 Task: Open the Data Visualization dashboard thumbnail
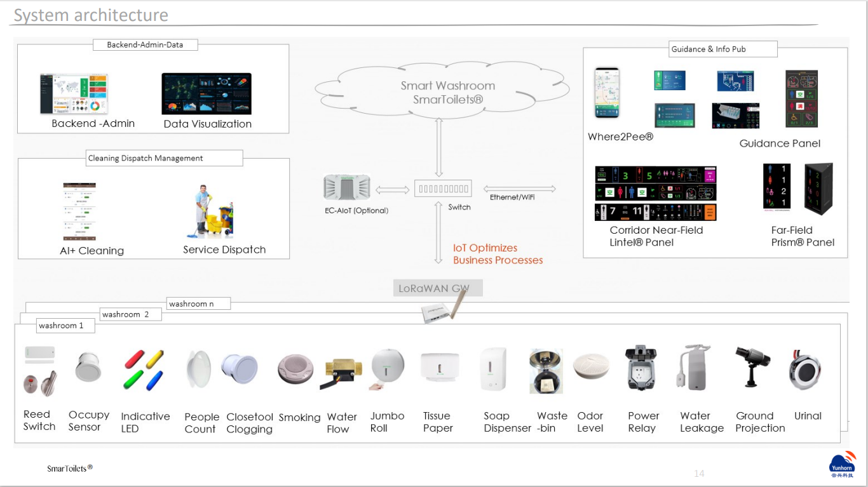(207, 94)
